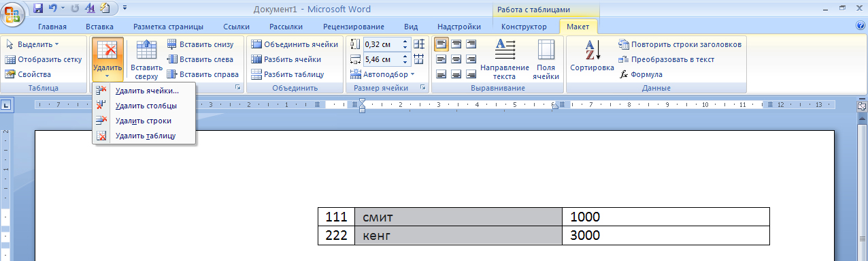Click Разбить таблицу
The image size is (868, 261).
287,74
